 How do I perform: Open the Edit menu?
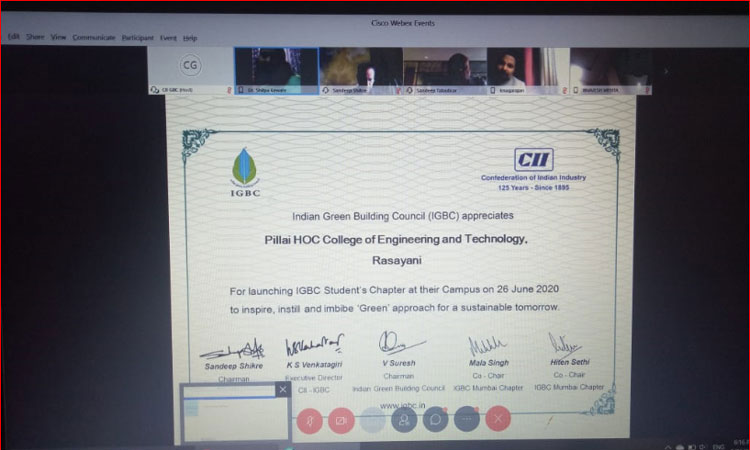14,36
